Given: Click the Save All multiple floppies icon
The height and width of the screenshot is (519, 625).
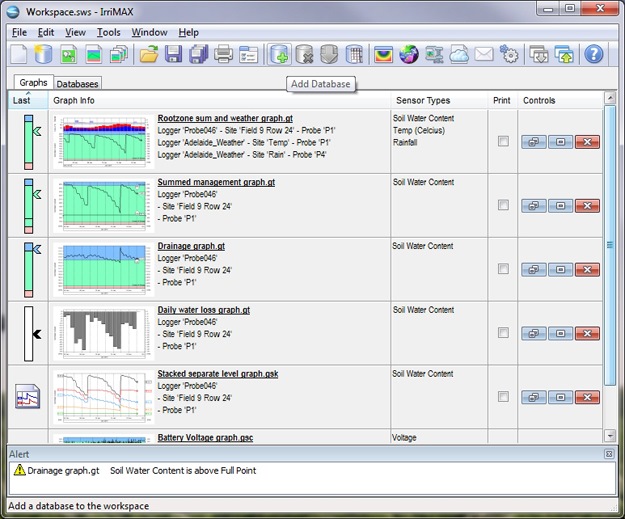Looking at the screenshot, I should tap(199, 54).
